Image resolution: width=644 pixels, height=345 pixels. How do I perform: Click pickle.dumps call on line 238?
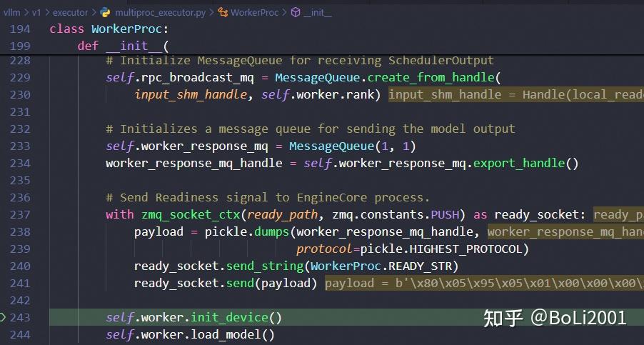[247, 232]
